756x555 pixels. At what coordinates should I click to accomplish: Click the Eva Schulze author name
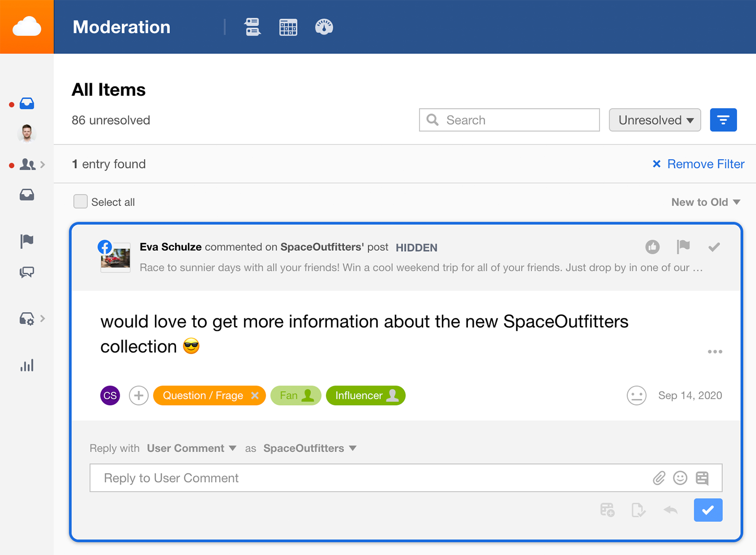coord(170,247)
